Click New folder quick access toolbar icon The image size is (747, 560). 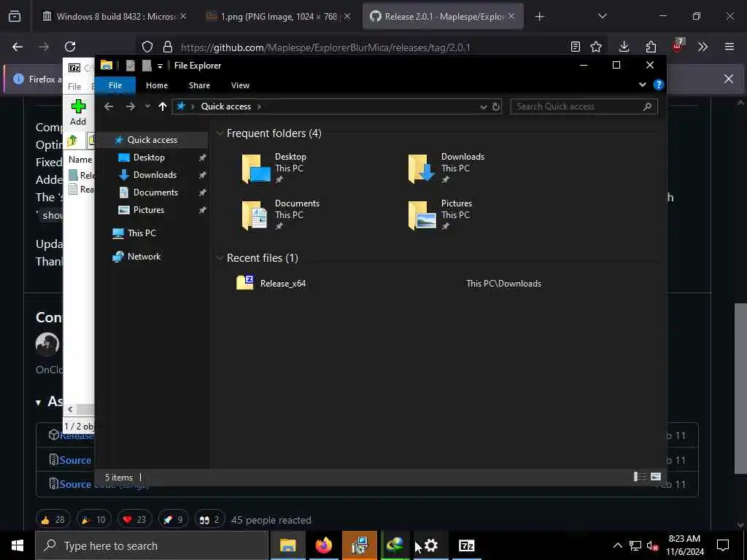(x=147, y=66)
